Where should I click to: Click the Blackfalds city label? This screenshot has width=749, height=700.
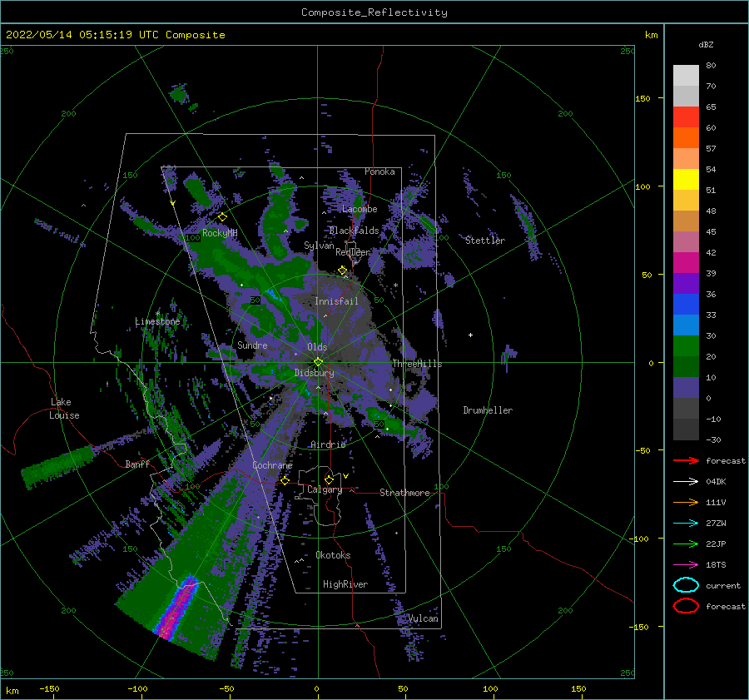[x=354, y=231]
